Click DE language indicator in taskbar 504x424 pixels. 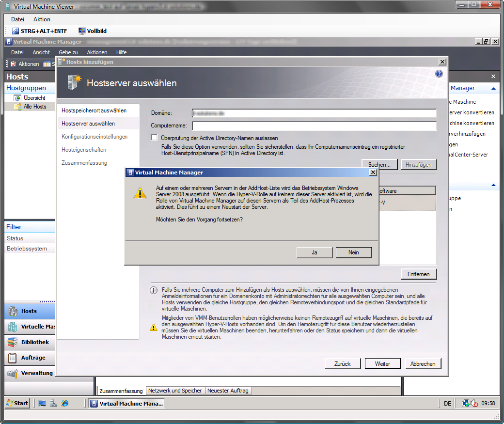pyautogui.click(x=447, y=404)
